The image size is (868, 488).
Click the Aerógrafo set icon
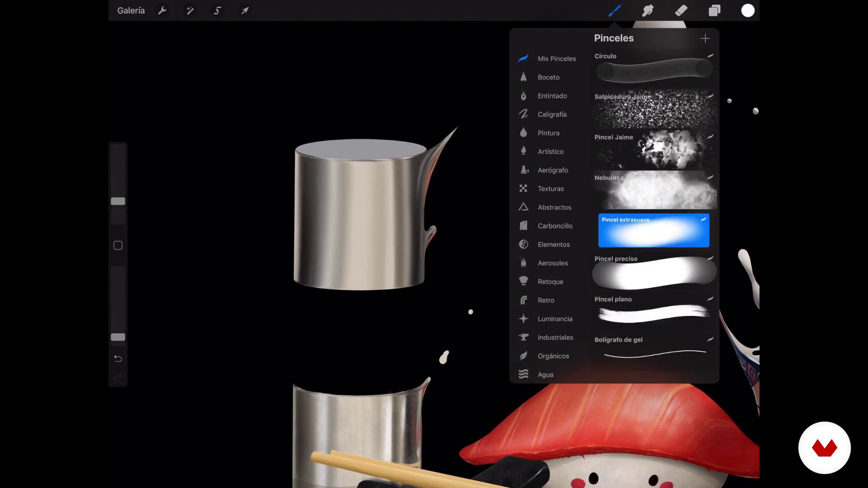(x=524, y=170)
